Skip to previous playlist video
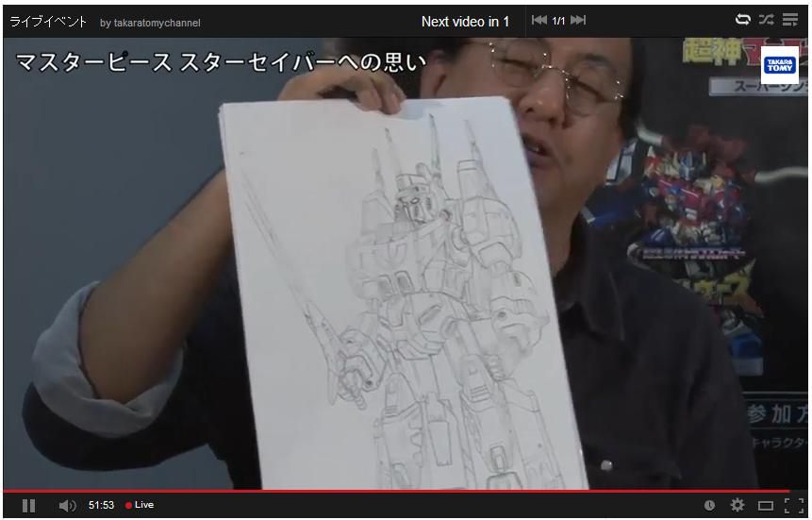 coord(539,20)
